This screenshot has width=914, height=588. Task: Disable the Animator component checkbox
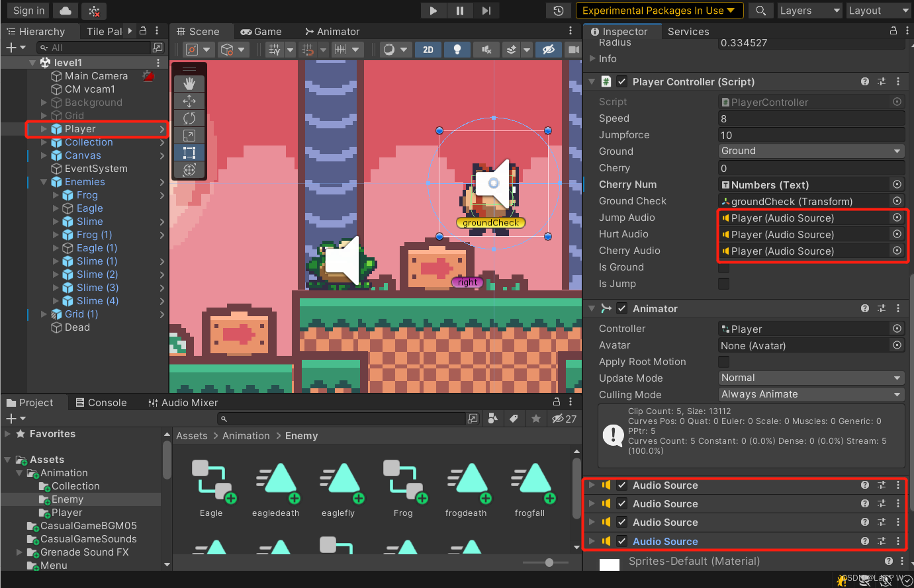point(621,308)
